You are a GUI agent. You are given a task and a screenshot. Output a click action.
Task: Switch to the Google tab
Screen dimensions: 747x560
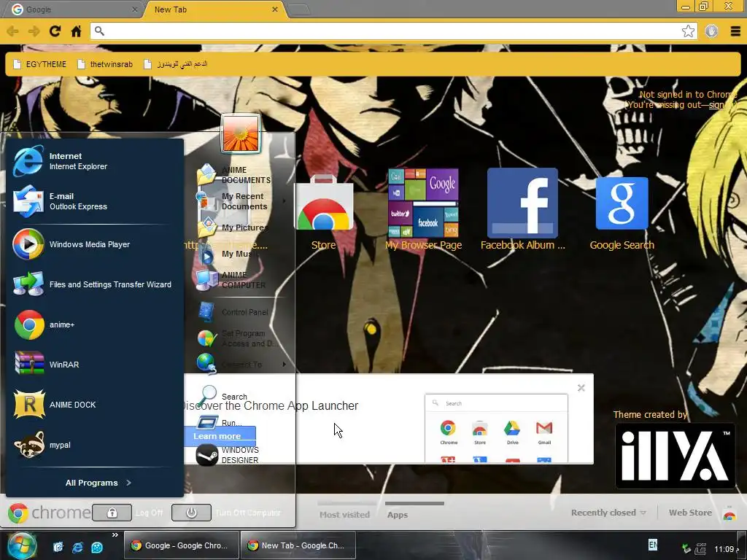coord(72,9)
